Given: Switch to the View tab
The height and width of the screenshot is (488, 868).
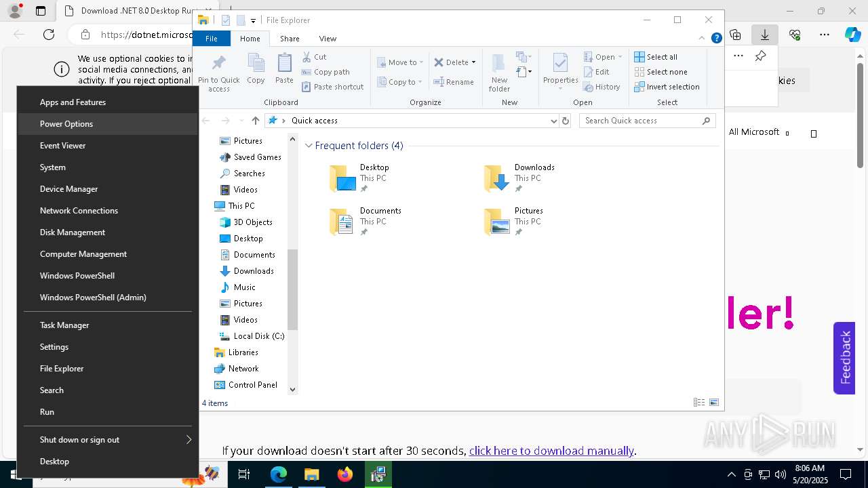Looking at the screenshot, I should [328, 39].
